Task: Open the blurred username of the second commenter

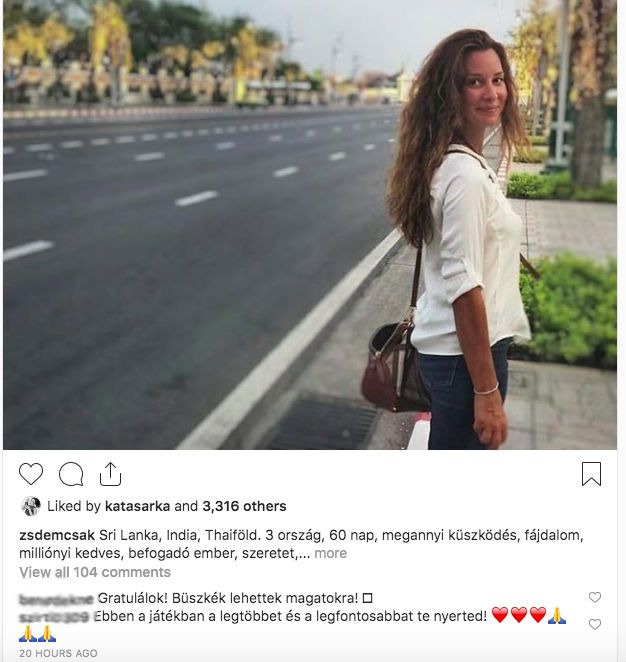Action: [x=55, y=617]
